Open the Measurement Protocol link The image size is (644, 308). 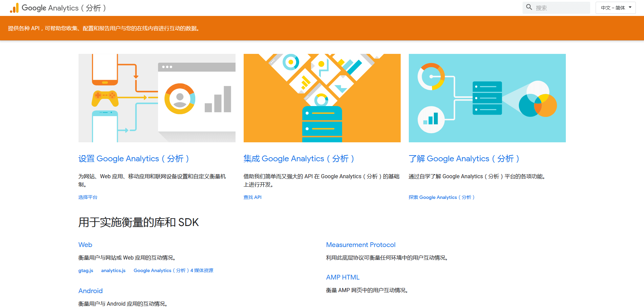pyautogui.click(x=361, y=245)
